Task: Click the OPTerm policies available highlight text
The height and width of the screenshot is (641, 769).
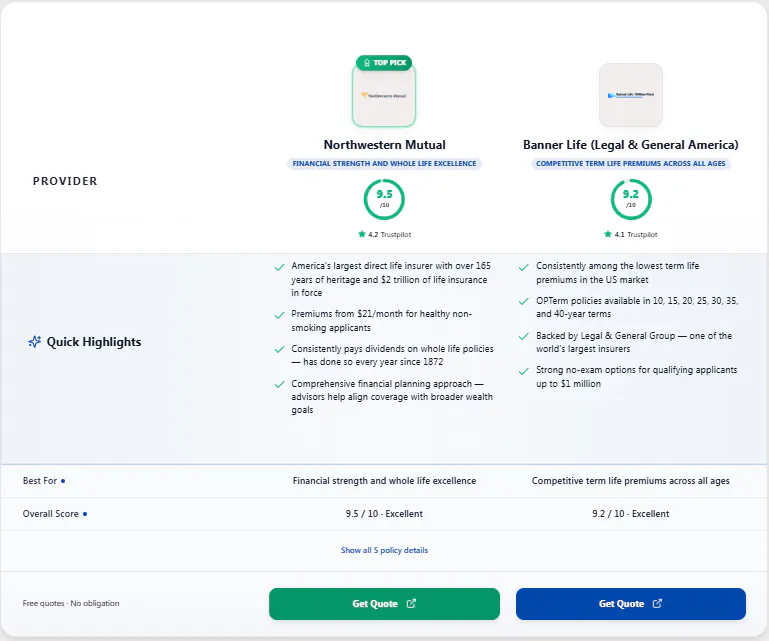Action: (x=637, y=307)
